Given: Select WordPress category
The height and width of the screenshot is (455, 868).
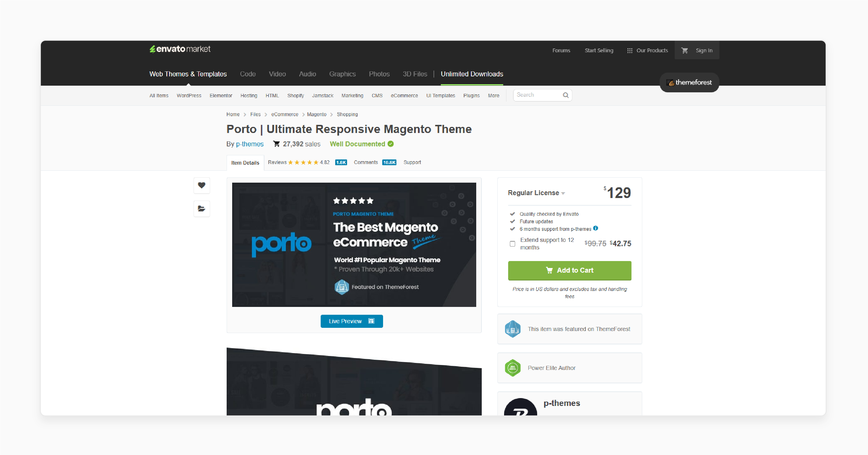Looking at the screenshot, I should tap(189, 96).
